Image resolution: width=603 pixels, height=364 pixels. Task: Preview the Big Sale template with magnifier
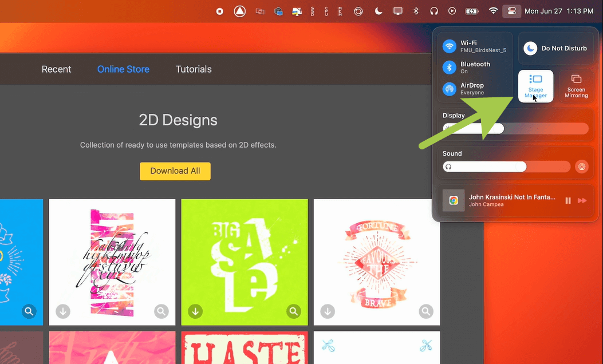(294, 311)
